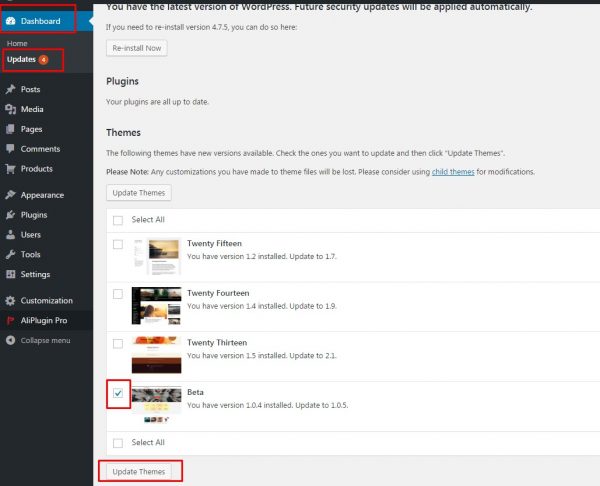The width and height of the screenshot is (600, 486).
Task: Click the Comments speech bubble icon
Action: 11,149
